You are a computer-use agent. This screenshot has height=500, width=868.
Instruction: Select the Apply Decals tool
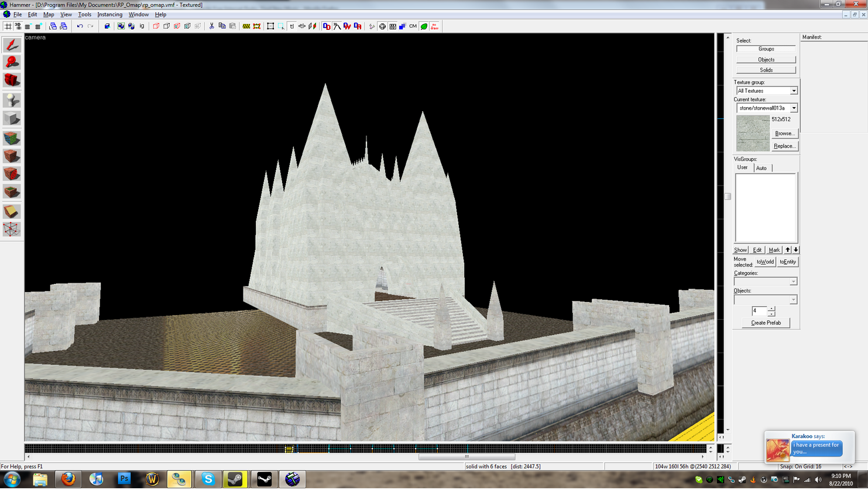(11, 174)
